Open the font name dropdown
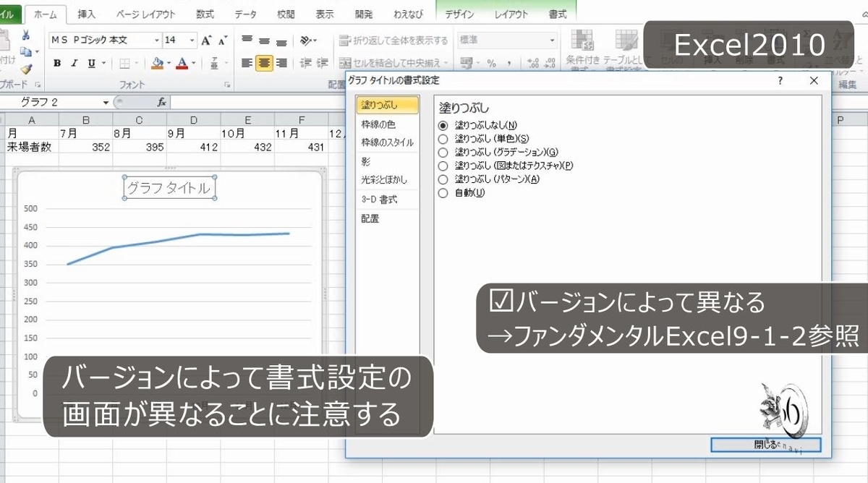 [x=156, y=40]
